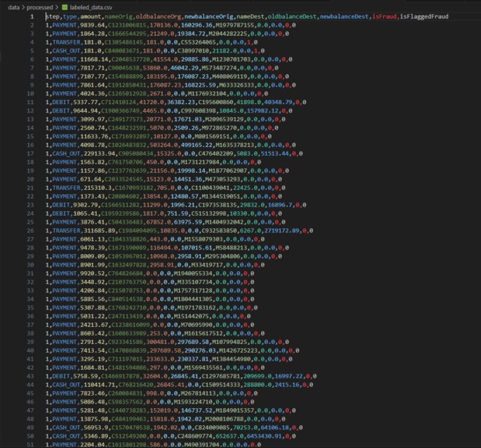
Task: Click line number 44 in the gutter
Action: point(31,385)
